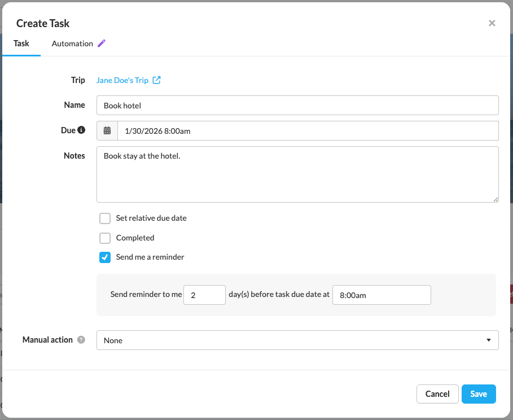Open the Manual action dropdown
513x420 pixels.
(x=297, y=340)
